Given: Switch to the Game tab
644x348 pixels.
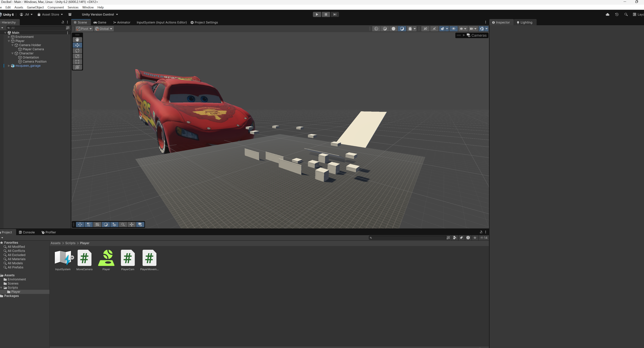Looking at the screenshot, I should click(x=100, y=23).
